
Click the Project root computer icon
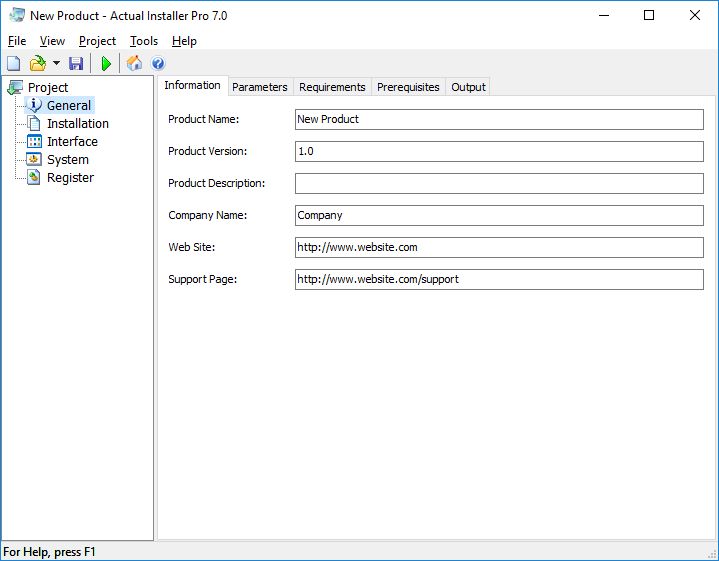15,87
